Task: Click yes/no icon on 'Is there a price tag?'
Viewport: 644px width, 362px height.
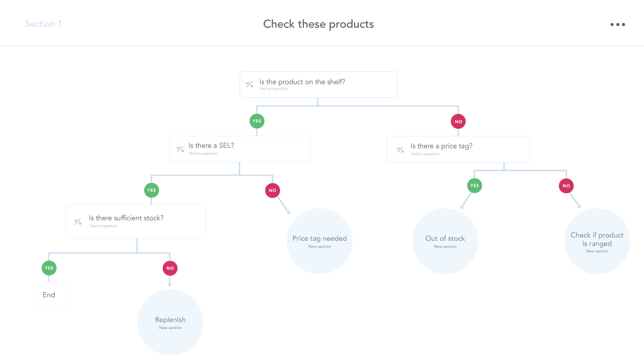Action: [400, 150]
